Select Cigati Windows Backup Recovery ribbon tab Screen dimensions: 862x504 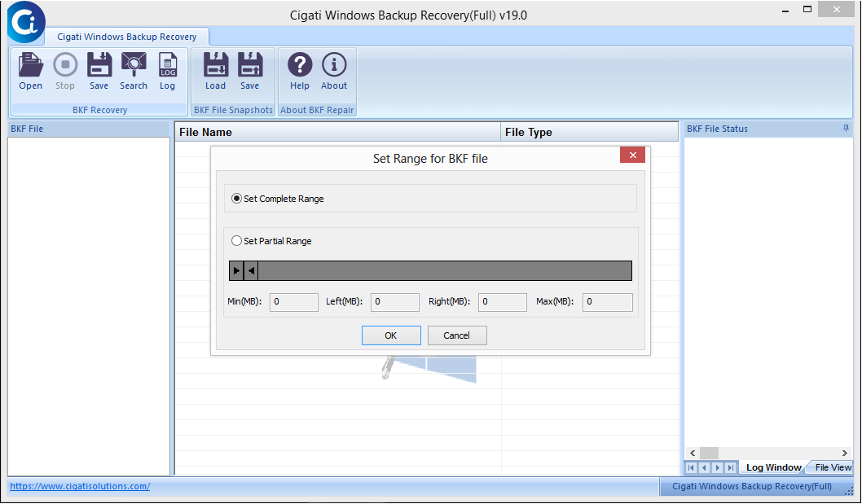click(127, 37)
